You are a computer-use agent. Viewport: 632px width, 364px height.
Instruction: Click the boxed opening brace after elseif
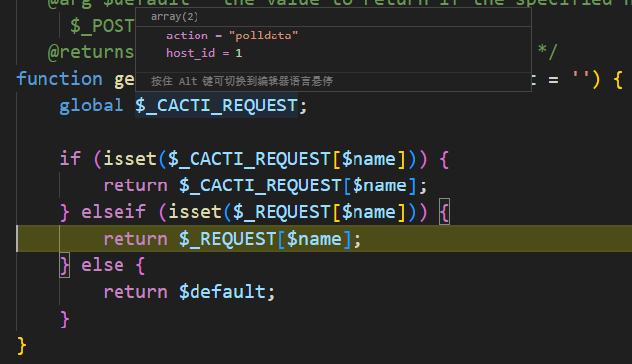[x=444, y=212]
